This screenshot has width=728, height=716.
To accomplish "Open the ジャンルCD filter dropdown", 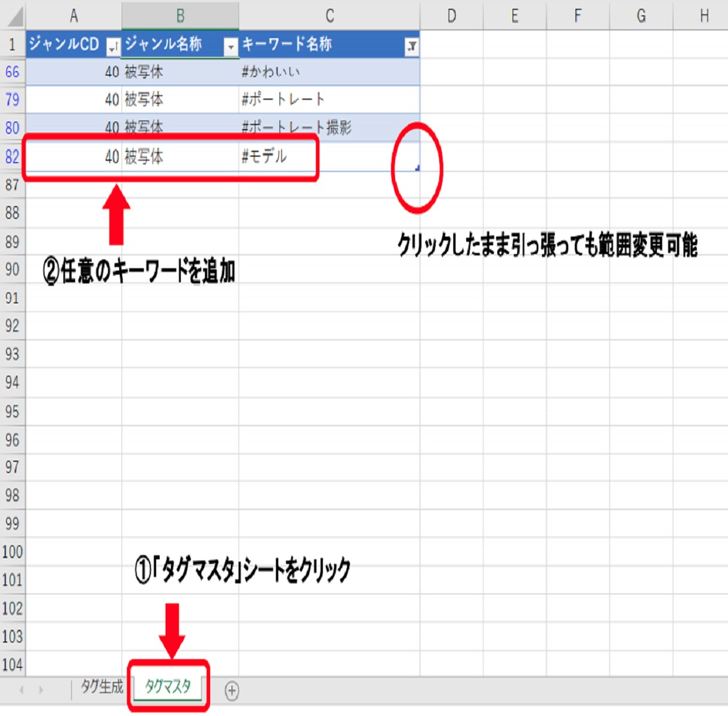I will [x=113, y=47].
